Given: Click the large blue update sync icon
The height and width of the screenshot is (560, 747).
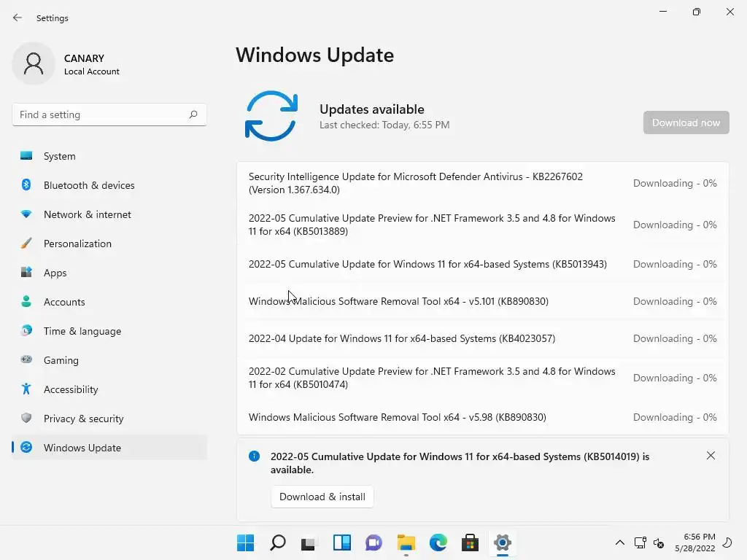Looking at the screenshot, I should (x=271, y=116).
